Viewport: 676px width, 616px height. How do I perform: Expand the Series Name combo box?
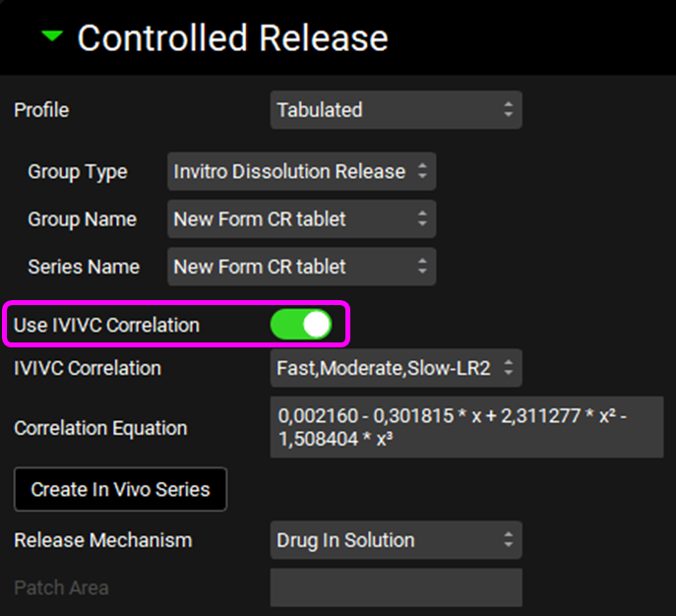[x=301, y=267]
